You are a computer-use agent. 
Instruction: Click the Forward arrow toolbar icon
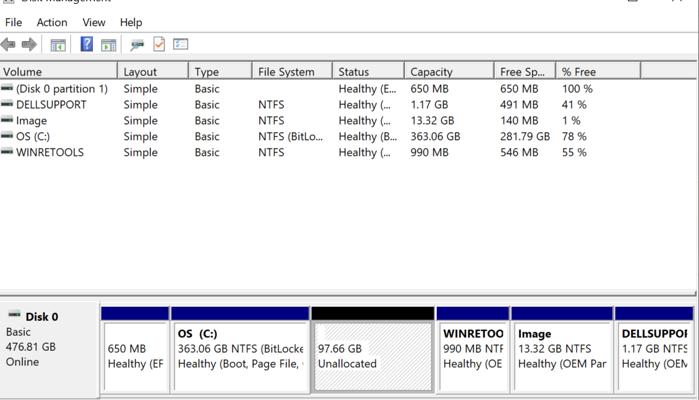coord(29,45)
